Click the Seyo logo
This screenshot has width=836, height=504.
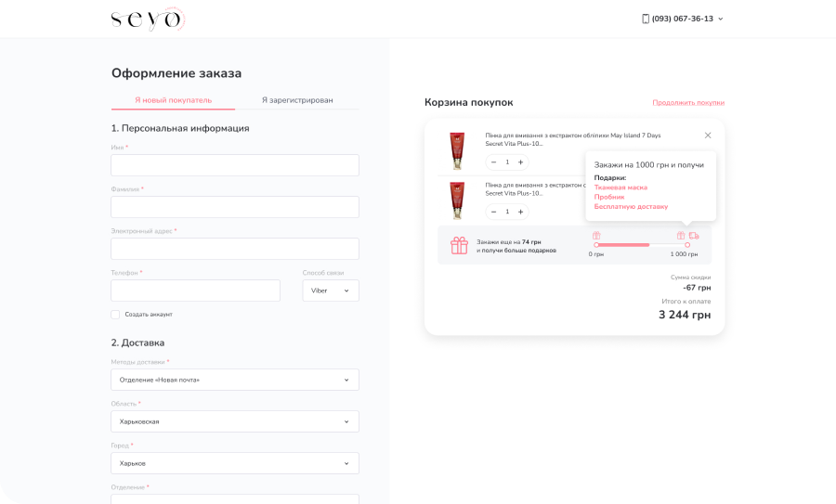pyautogui.click(x=148, y=19)
